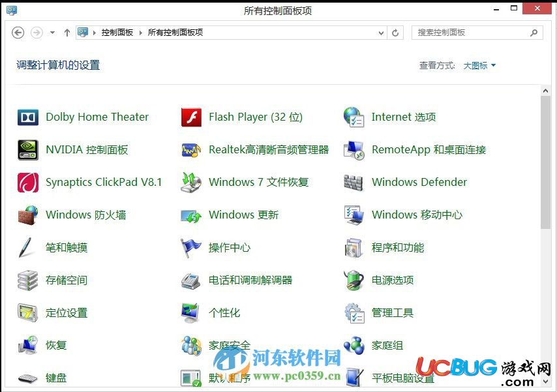Open the Windows 移动中心 icon

[354, 215]
